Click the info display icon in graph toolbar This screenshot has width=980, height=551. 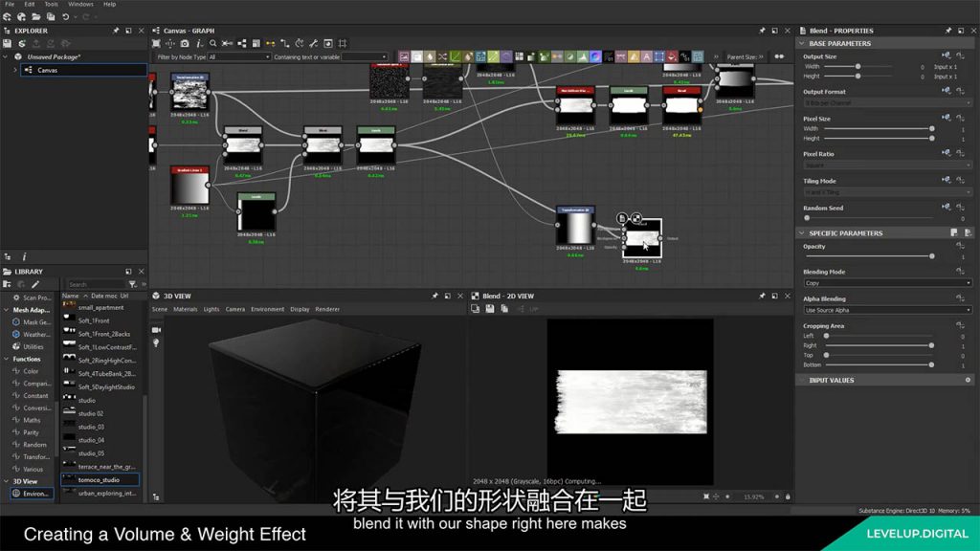(199, 44)
